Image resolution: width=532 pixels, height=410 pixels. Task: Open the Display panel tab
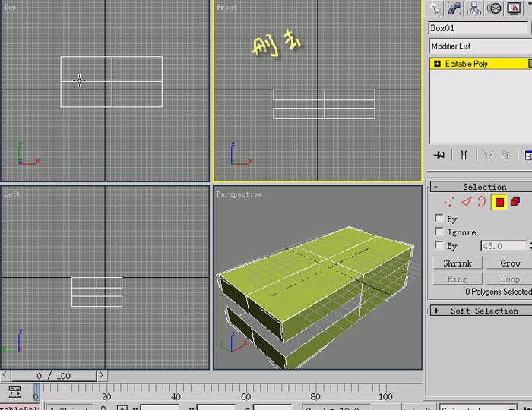coord(514,8)
